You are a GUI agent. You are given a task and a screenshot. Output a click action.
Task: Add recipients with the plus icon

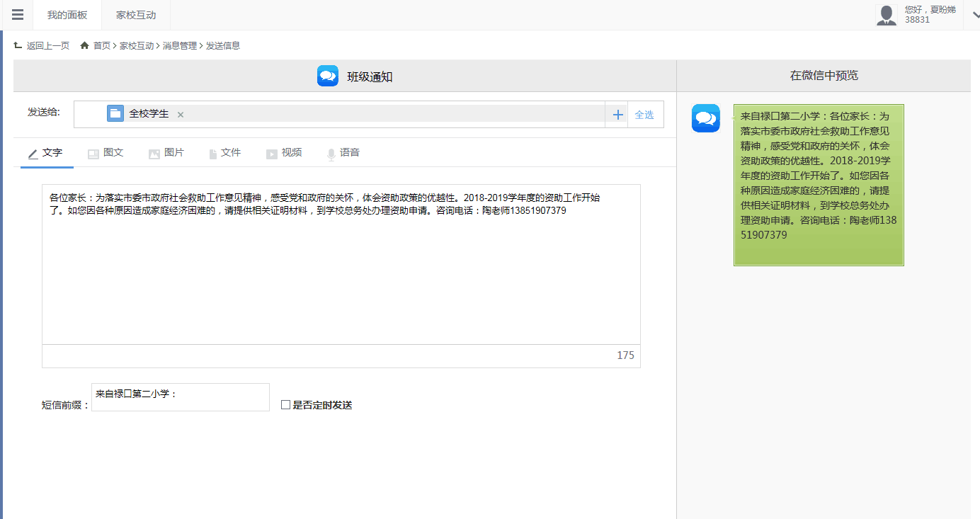[x=617, y=115]
